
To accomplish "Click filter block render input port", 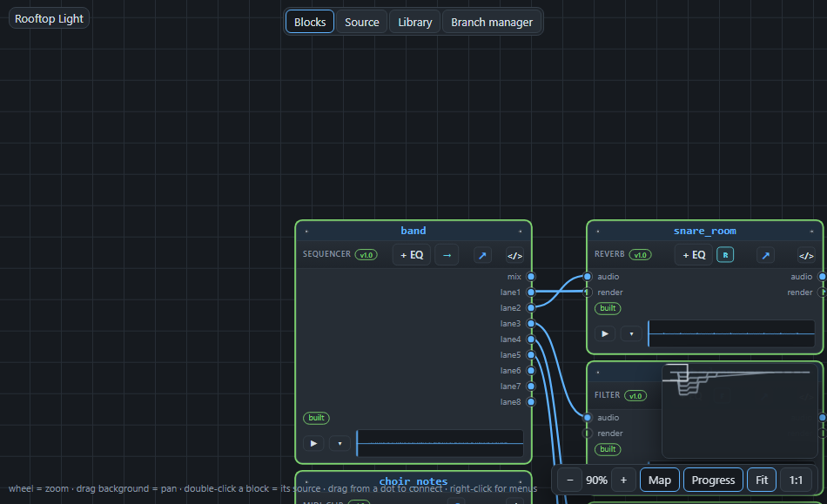I will (588, 433).
